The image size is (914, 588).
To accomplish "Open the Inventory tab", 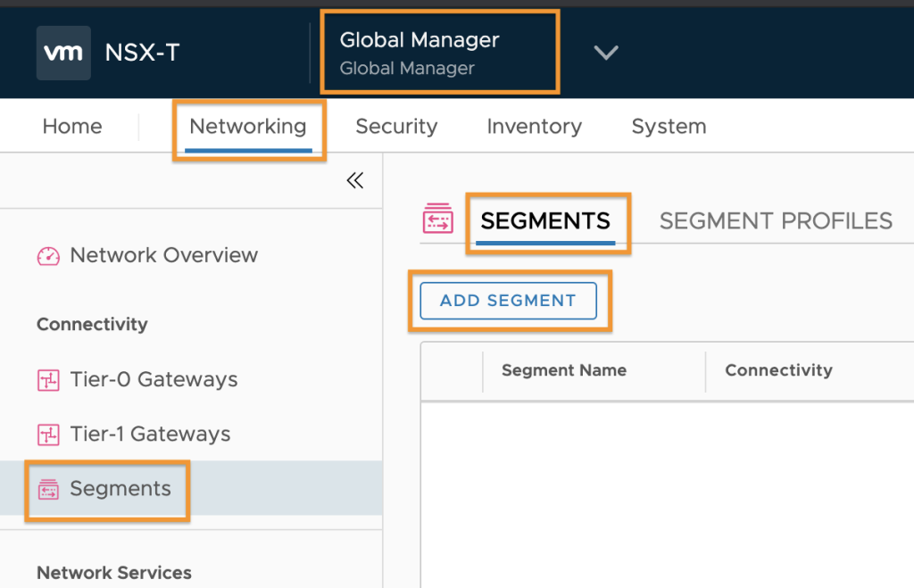I will pyautogui.click(x=535, y=127).
